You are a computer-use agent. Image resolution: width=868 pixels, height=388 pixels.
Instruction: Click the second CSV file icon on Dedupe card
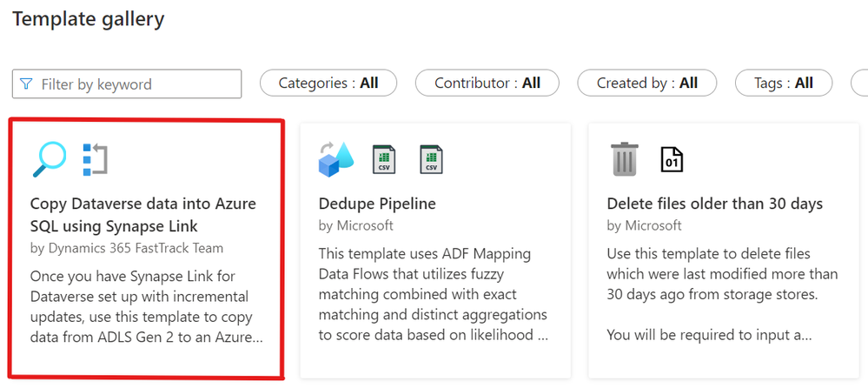click(x=431, y=159)
